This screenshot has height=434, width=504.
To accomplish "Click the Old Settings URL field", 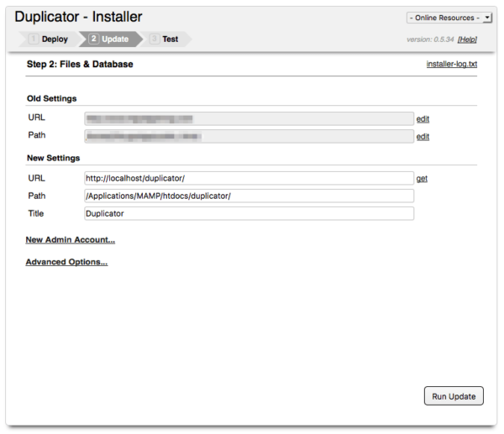I will pos(249,119).
